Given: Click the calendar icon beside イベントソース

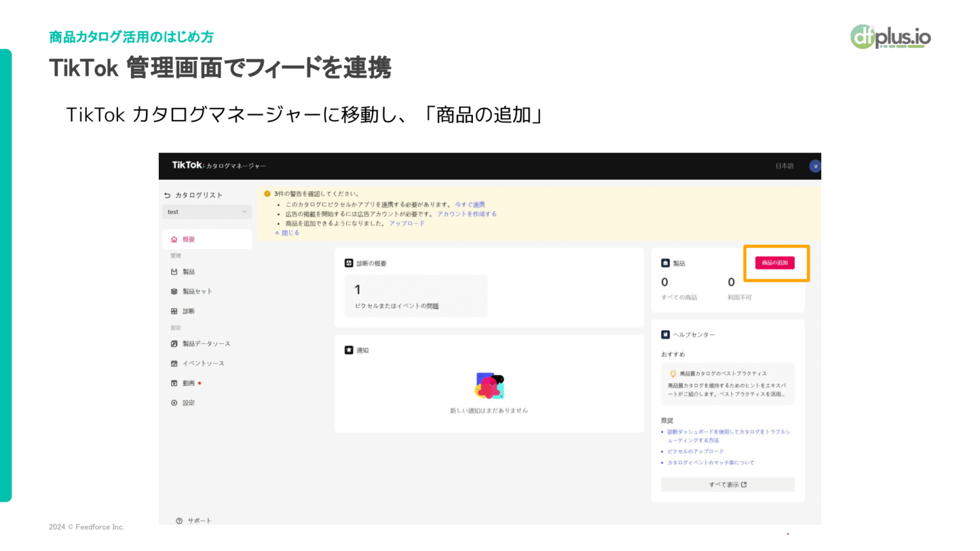Looking at the screenshot, I should click(x=174, y=364).
